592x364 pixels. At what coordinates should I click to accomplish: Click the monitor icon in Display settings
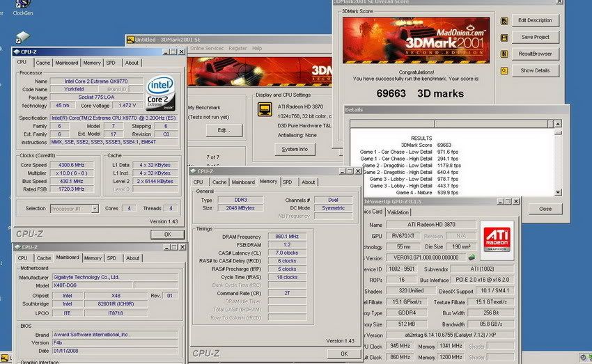coord(265,109)
